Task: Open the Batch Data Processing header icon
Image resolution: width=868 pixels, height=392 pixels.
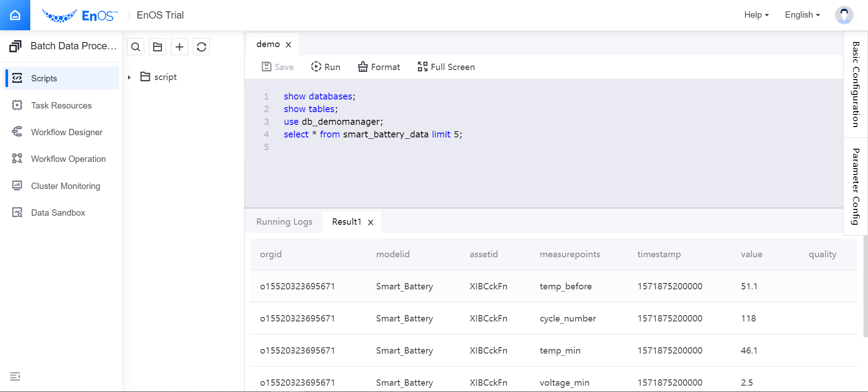Action: 15,46
